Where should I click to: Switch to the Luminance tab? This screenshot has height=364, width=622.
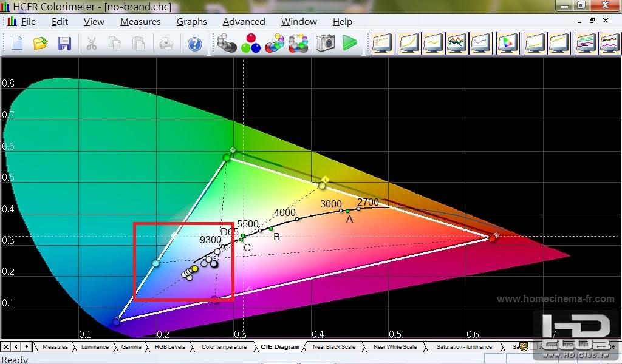pyautogui.click(x=95, y=346)
